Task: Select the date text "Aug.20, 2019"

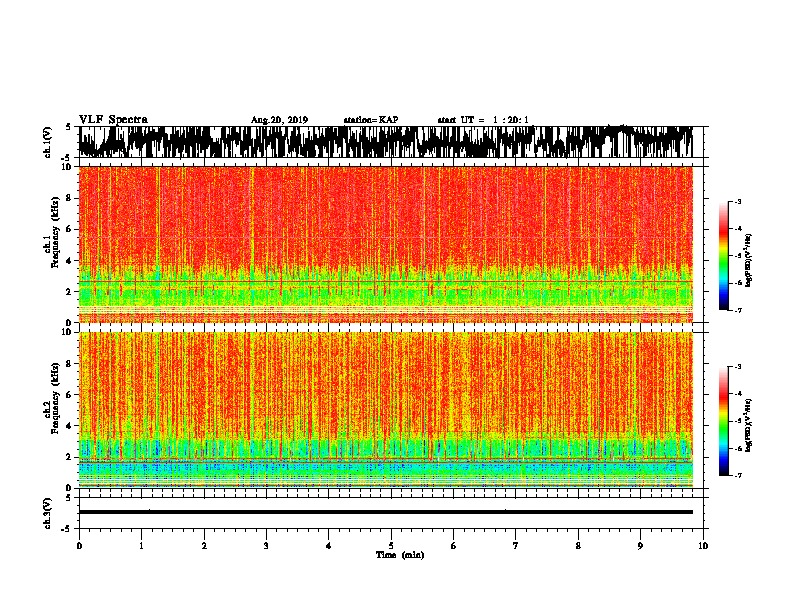Action: pos(279,120)
